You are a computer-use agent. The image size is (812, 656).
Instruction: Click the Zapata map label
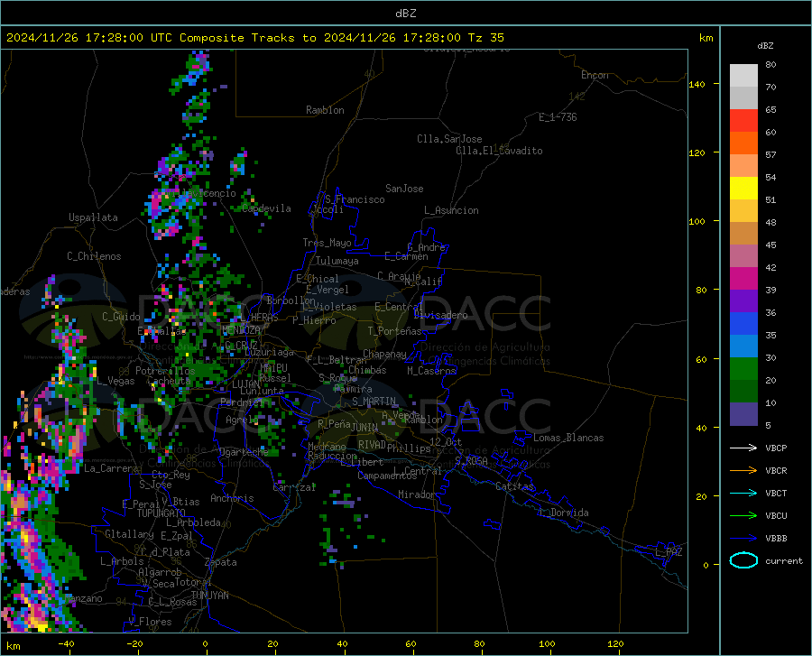pyautogui.click(x=220, y=562)
